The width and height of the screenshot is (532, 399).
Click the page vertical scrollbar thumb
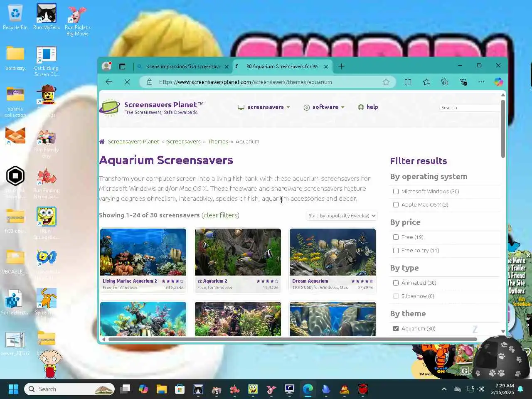click(x=503, y=129)
